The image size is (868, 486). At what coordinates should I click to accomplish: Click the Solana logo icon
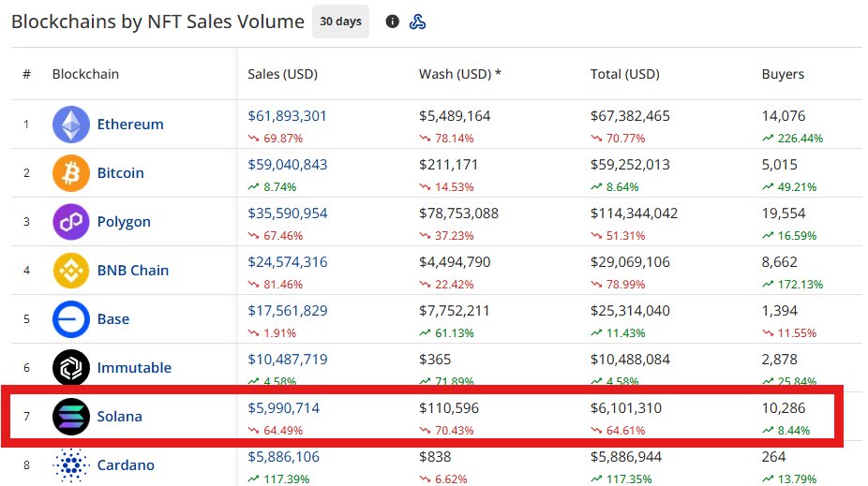click(71, 417)
